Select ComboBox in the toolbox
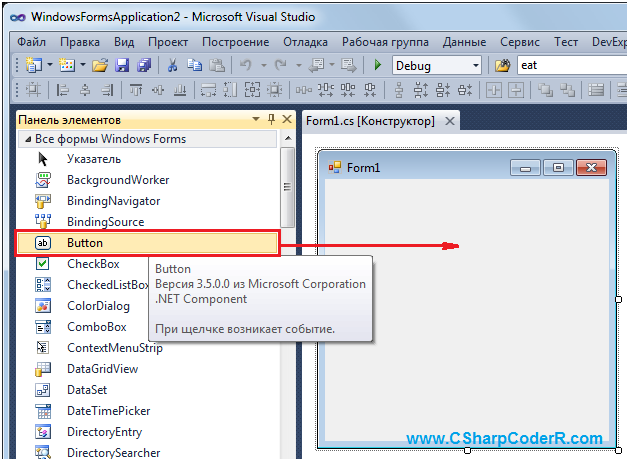The height and width of the screenshot is (461, 629). coord(97,327)
